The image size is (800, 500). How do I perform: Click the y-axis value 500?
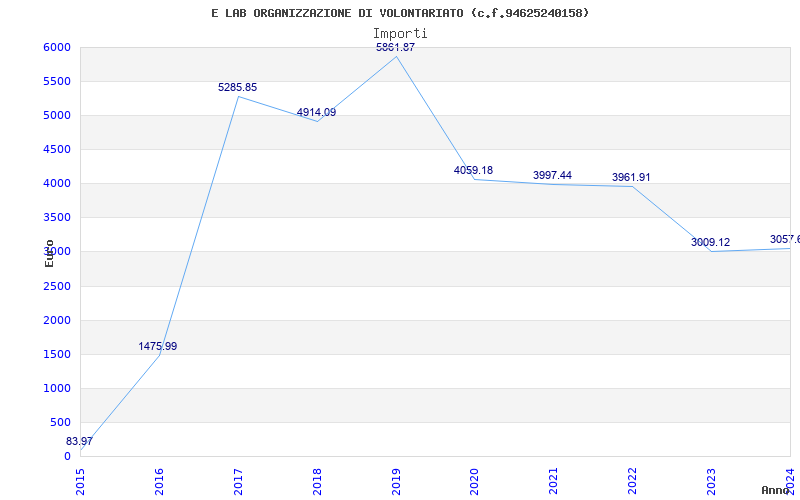tap(61, 422)
